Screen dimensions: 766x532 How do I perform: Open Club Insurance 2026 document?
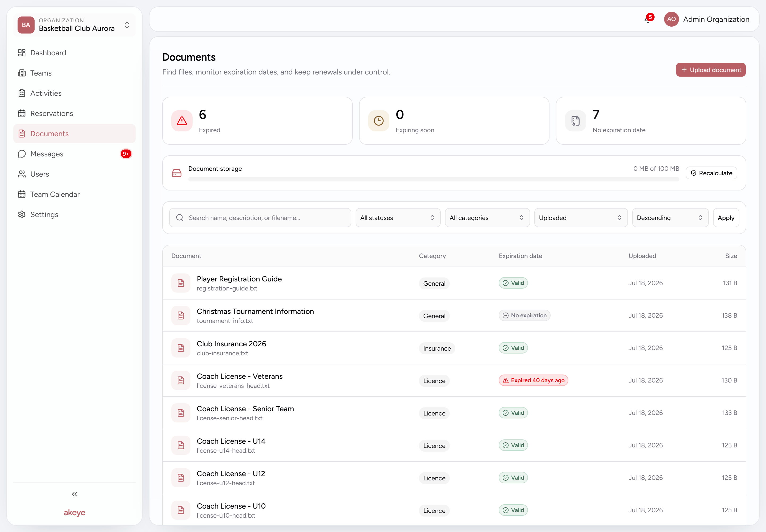tap(231, 344)
